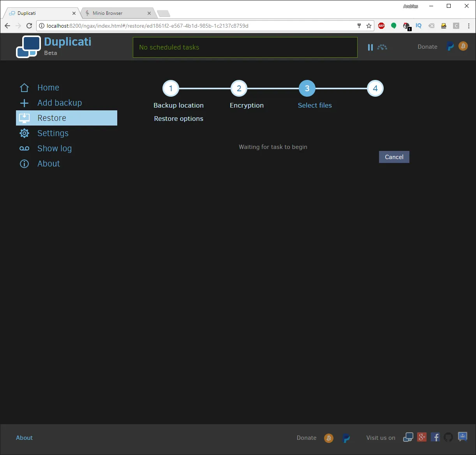Click the Duplicati logo icon
476x455 pixels.
coord(28,47)
